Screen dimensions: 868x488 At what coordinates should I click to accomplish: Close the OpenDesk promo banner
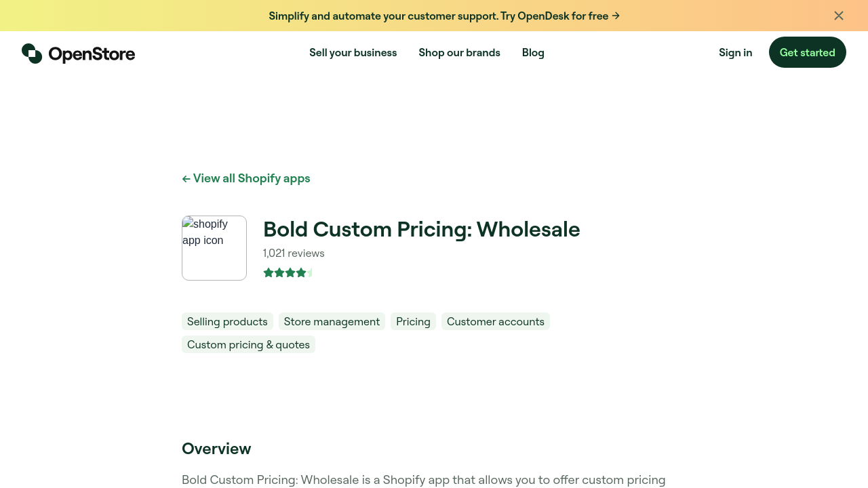point(839,16)
